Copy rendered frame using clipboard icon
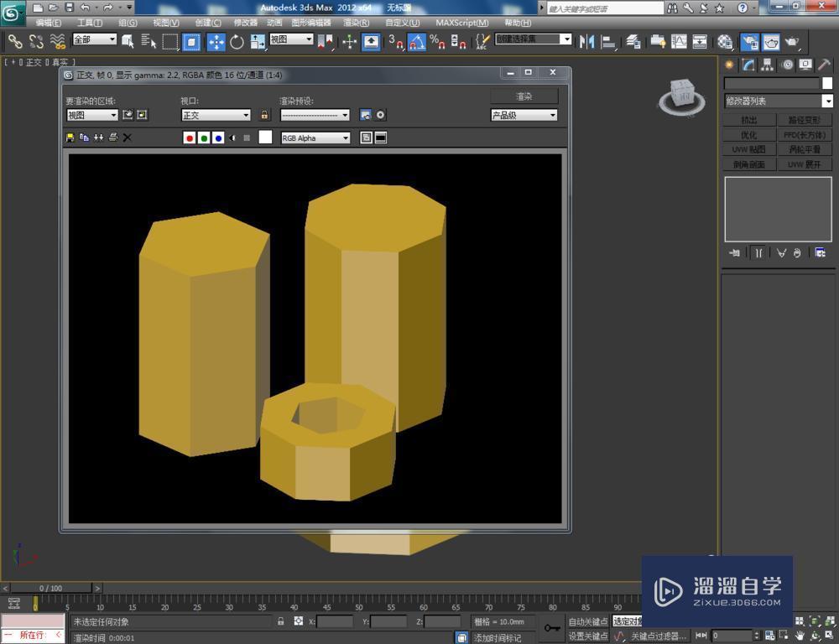This screenshot has height=644, width=839. [x=85, y=138]
